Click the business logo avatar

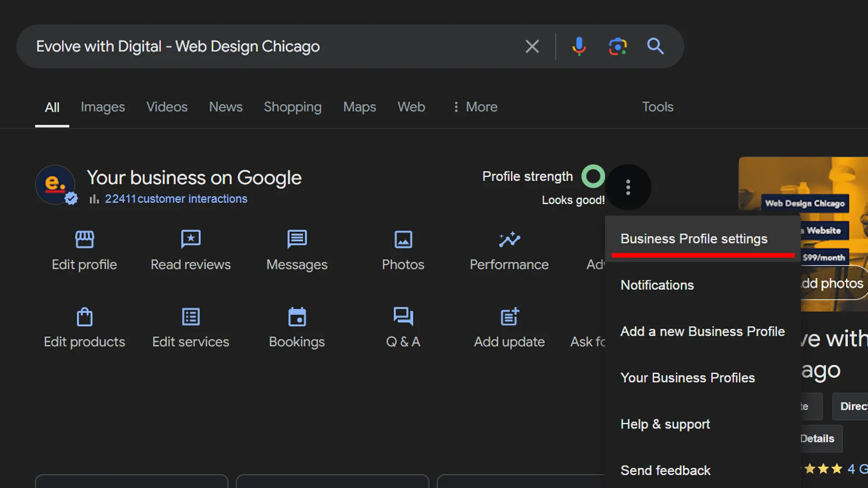(x=56, y=184)
